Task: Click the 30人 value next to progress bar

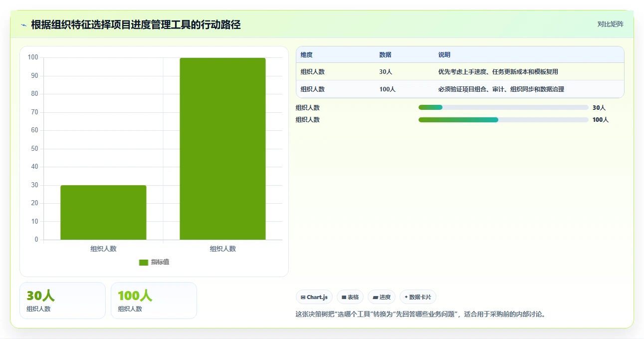Action: 599,107
